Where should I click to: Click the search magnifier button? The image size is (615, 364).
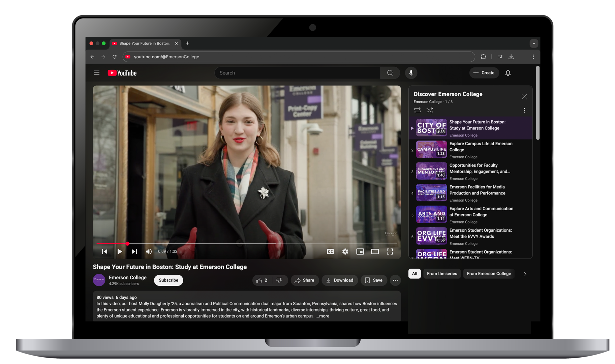click(390, 73)
